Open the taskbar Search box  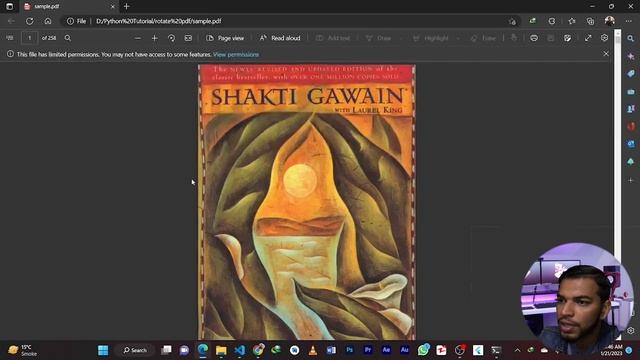click(136, 350)
